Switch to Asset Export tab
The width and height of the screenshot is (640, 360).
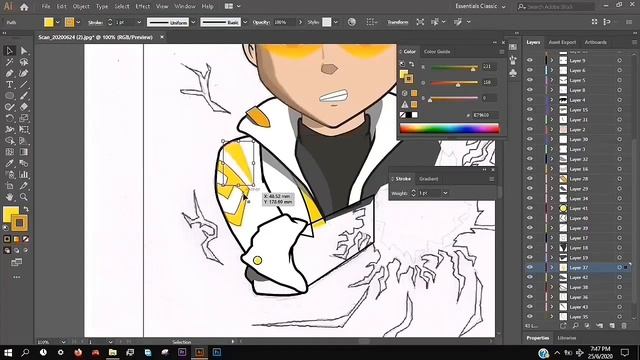click(x=562, y=42)
